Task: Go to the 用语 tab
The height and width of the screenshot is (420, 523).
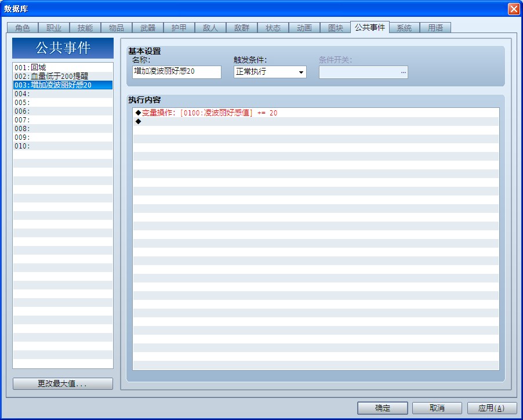Action: (x=435, y=28)
